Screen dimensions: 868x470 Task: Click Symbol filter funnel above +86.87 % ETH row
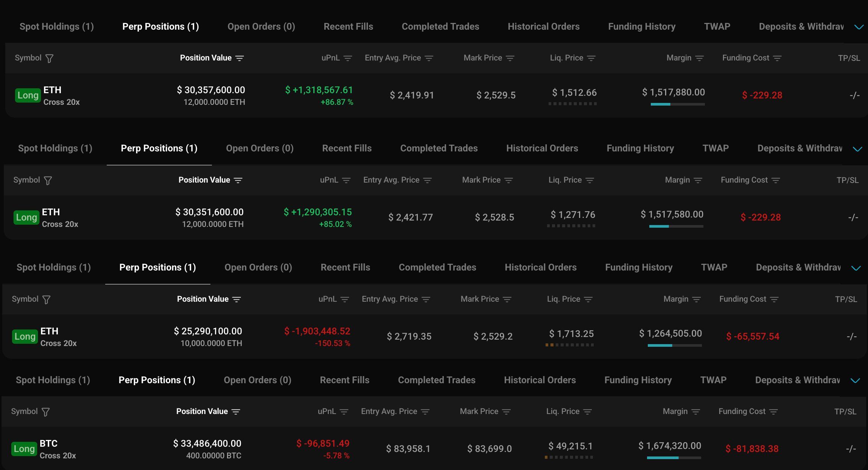[49, 58]
